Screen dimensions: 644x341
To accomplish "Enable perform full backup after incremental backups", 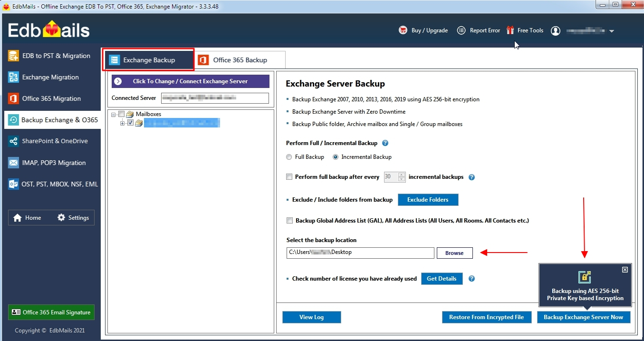I will [x=289, y=176].
